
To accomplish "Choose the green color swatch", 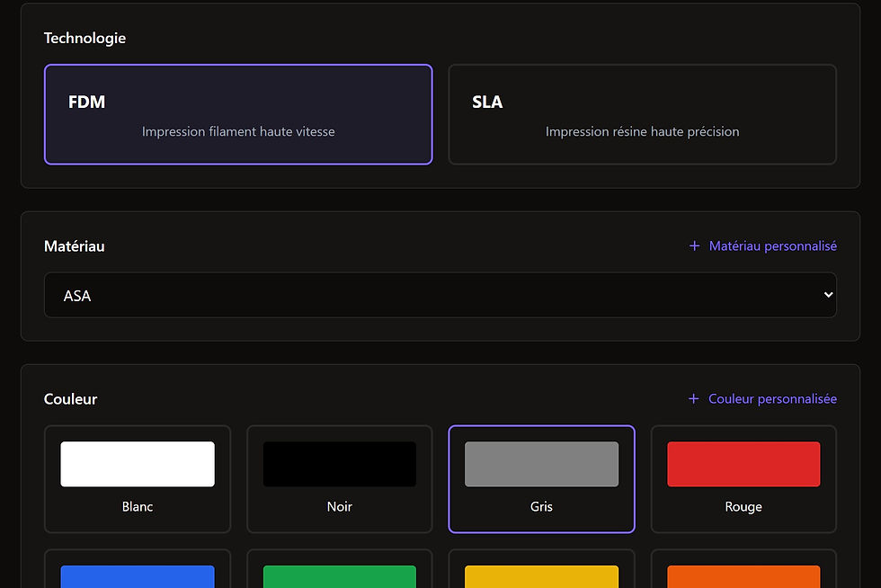I will (x=340, y=569).
